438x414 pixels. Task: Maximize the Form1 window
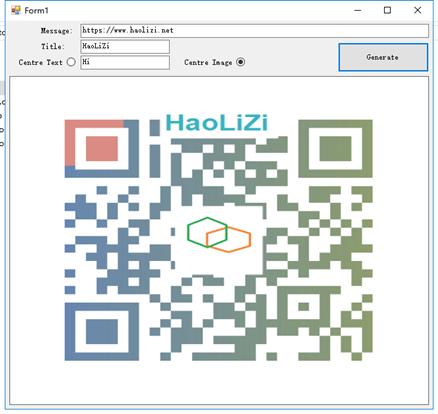point(387,10)
